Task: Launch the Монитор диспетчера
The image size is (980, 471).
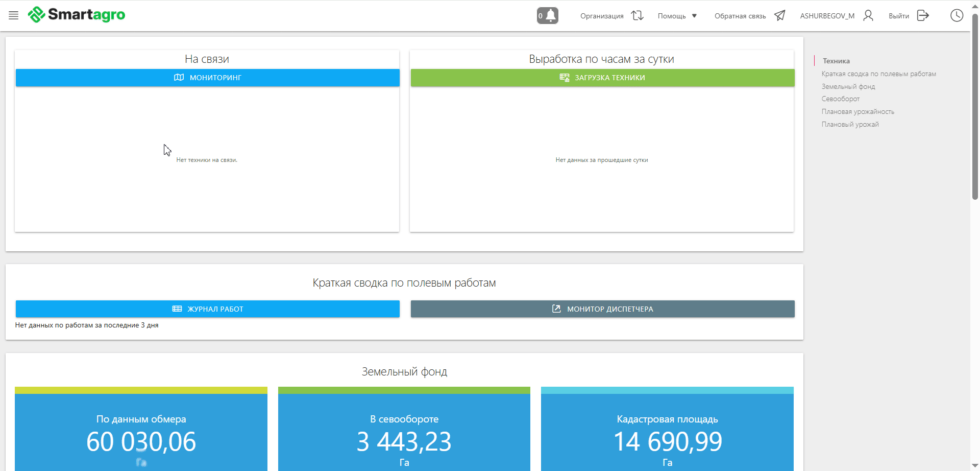Action: pos(602,309)
